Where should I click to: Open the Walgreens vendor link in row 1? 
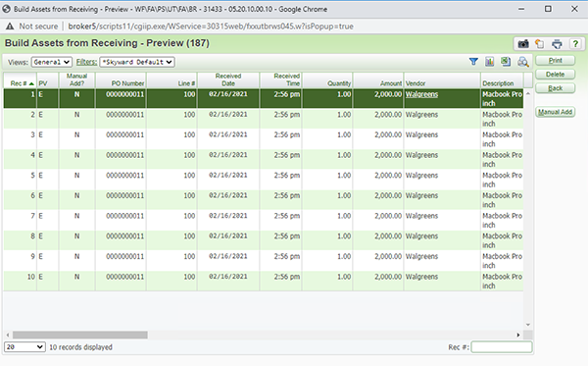point(421,94)
